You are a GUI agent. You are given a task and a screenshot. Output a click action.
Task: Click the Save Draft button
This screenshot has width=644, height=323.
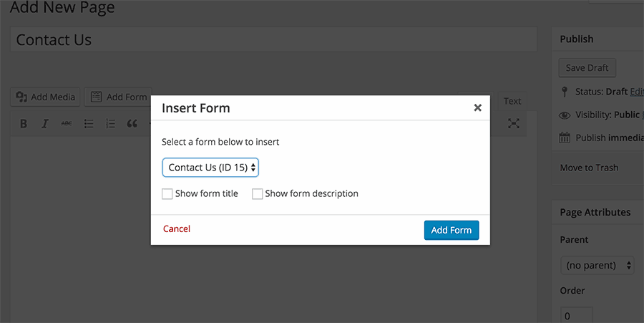[x=587, y=68]
